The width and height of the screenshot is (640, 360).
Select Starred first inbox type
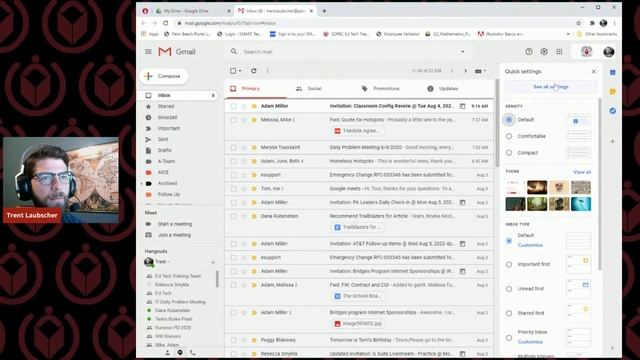509,313
